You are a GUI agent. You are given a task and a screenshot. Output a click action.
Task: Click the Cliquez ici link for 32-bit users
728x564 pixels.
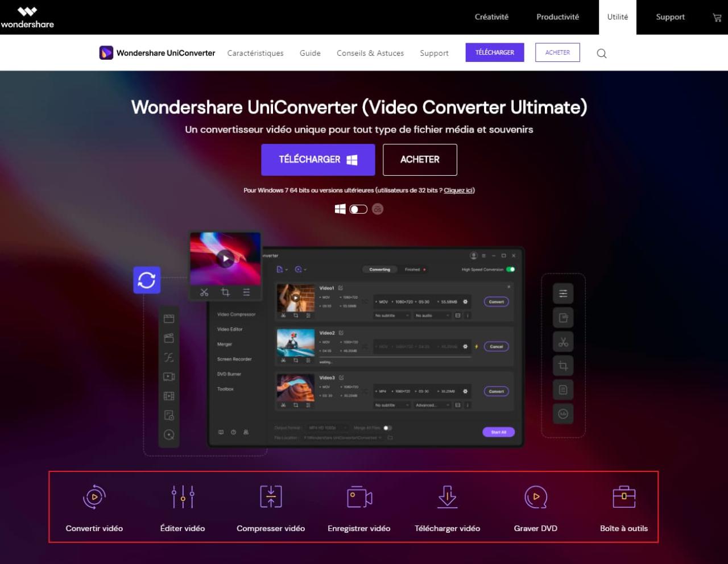tap(458, 190)
